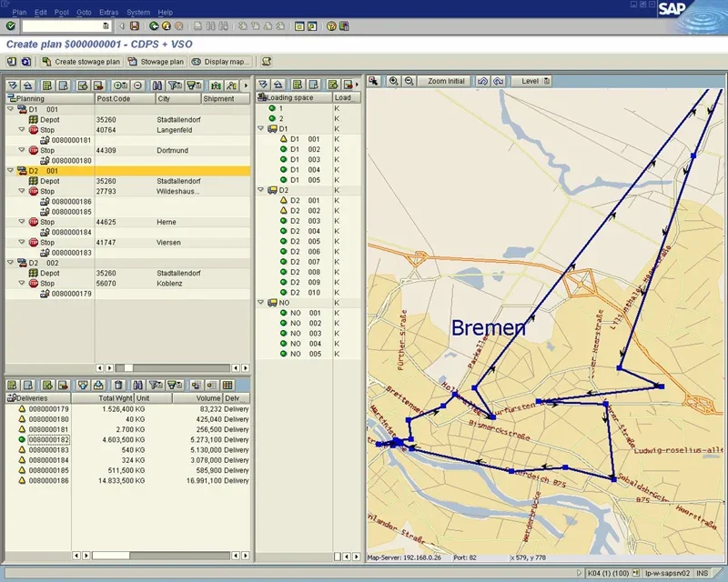Collapse the NO group in the Loading space tree
The width and height of the screenshot is (728, 582).
click(261, 303)
